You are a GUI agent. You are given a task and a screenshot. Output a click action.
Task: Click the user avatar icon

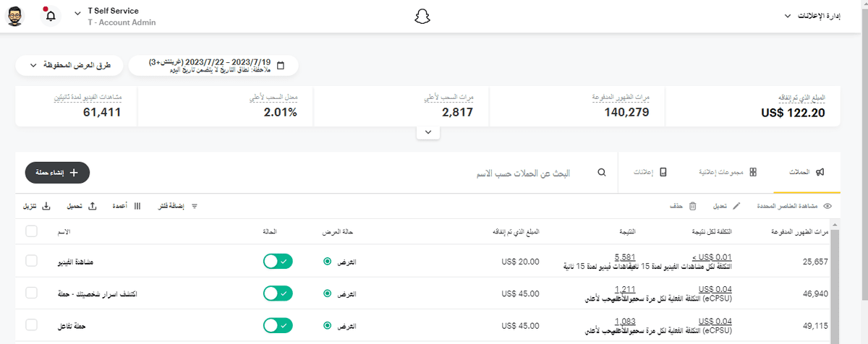point(16,16)
